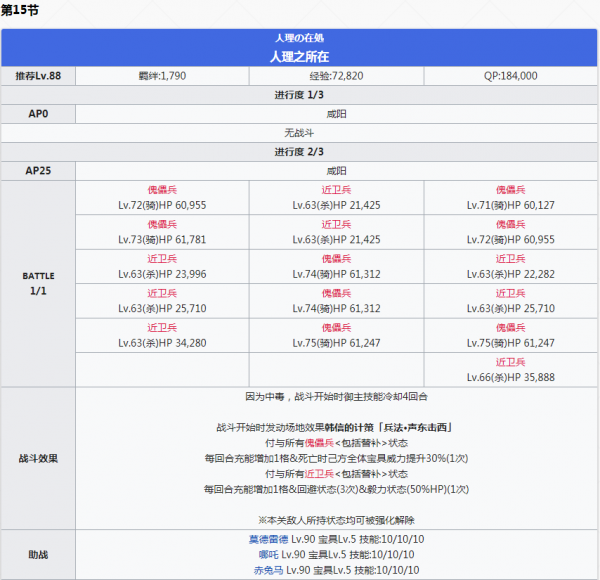
Task: Click 咸阳 in the AP0 row
Action: (336, 114)
